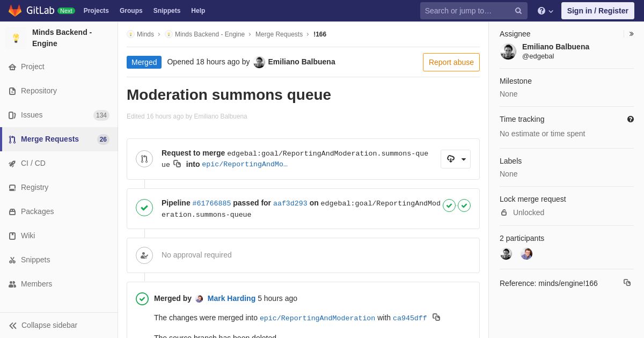Click the Merged status badge
Viewport: 644px width, 338px height.
pyautogui.click(x=144, y=62)
